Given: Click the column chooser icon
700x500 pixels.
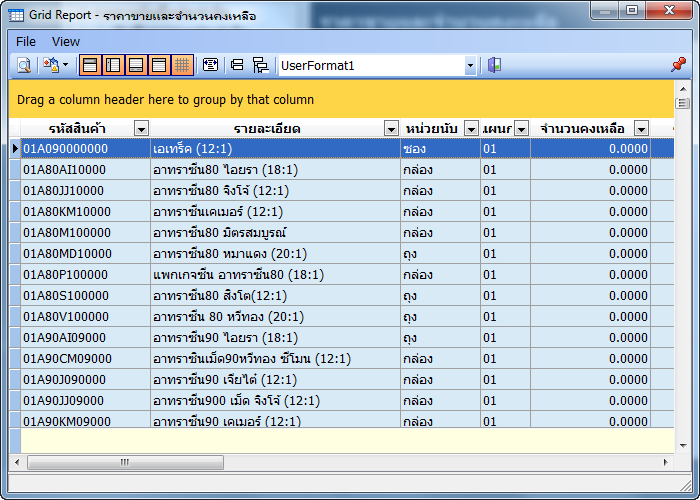Looking at the screenshot, I should coord(210,66).
